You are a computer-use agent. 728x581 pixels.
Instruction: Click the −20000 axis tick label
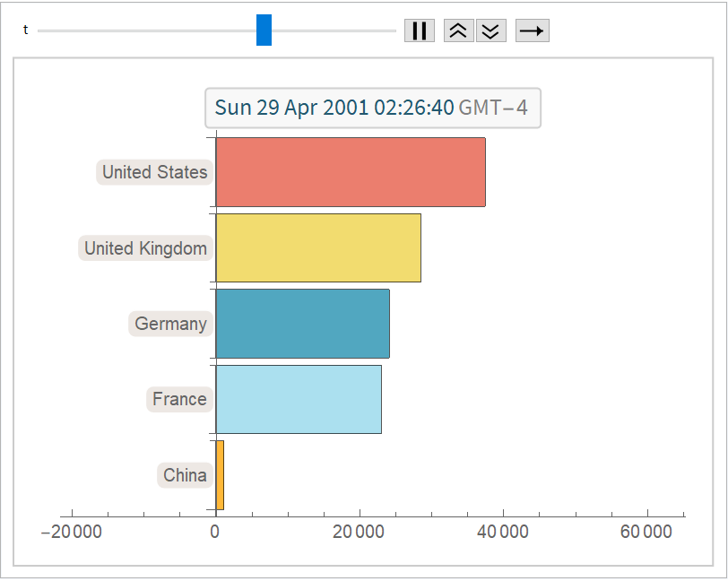pyautogui.click(x=72, y=532)
